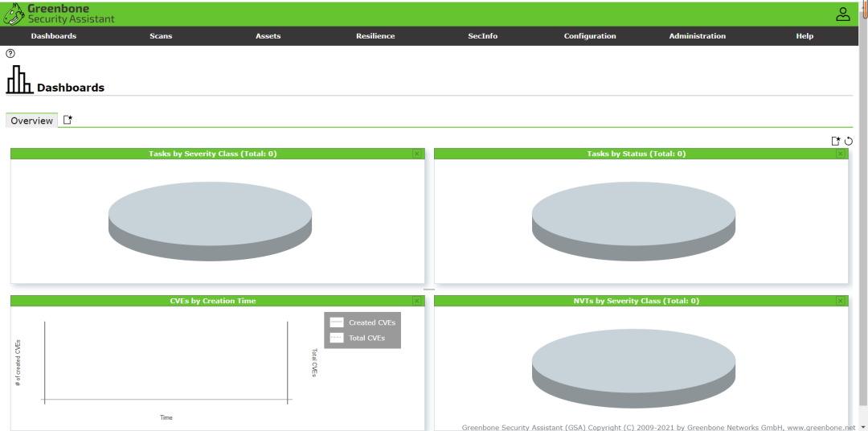Viewport: 868px width, 431px height.
Task: Click the Dashboards bar chart icon
Action: point(19,80)
